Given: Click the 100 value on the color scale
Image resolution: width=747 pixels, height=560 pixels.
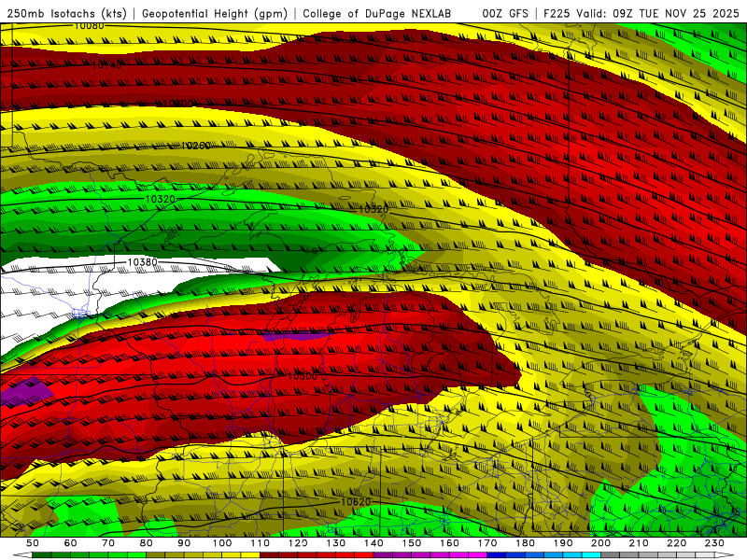Looking at the screenshot, I should (222, 543).
